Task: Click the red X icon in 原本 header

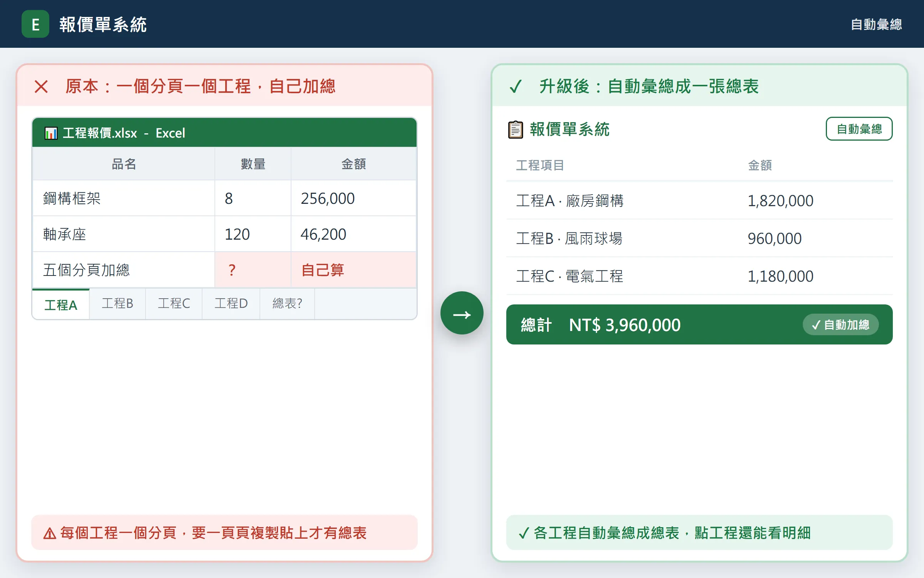Action: [x=41, y=87]
